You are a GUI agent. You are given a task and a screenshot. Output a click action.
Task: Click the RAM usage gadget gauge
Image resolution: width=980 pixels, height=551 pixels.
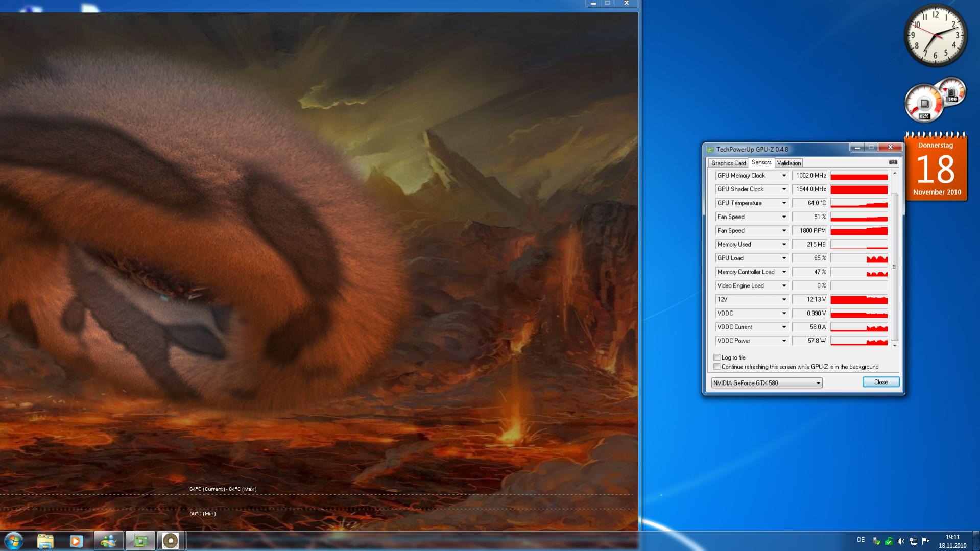point(951,91)
